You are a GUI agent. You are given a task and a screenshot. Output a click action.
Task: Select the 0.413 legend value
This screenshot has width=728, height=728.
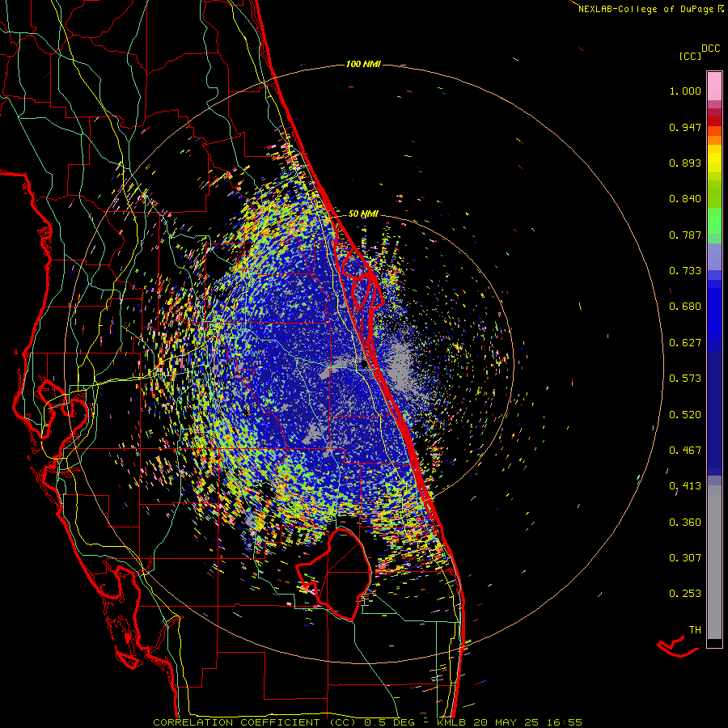pos(685,486)
